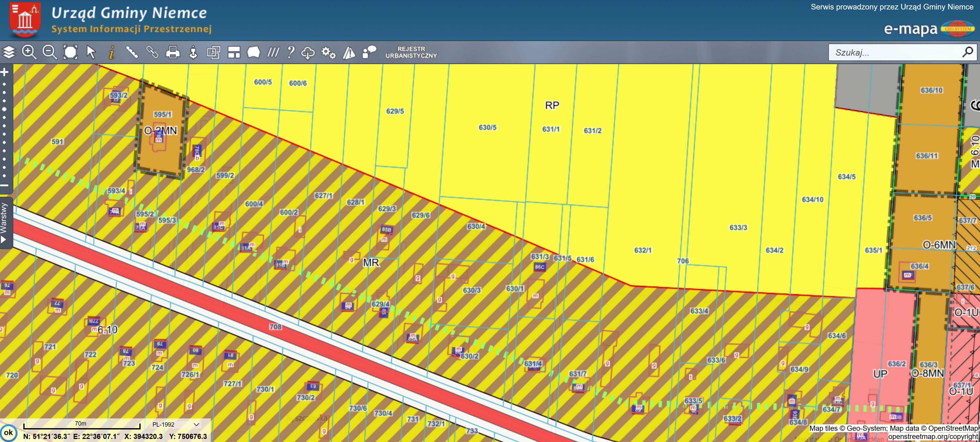Open the openstreetmap.org/copyright link
This screenshot has height=442, width=980.
[x=933, y=437]
